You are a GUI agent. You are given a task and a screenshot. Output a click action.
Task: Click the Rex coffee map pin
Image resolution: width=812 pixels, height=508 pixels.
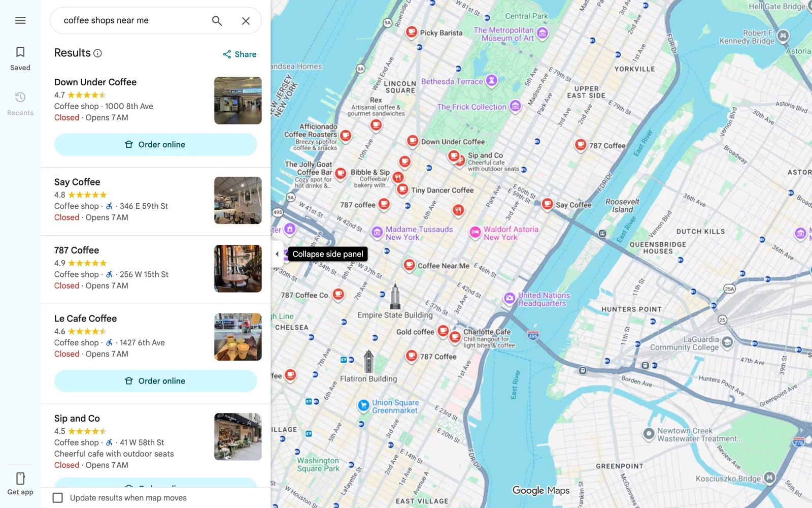tap(376, 124)
